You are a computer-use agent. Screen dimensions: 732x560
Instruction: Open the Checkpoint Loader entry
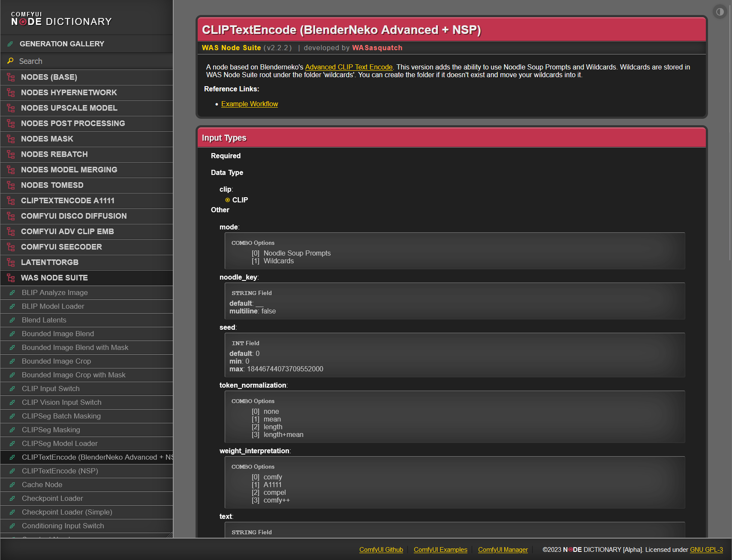click(87, 498)
